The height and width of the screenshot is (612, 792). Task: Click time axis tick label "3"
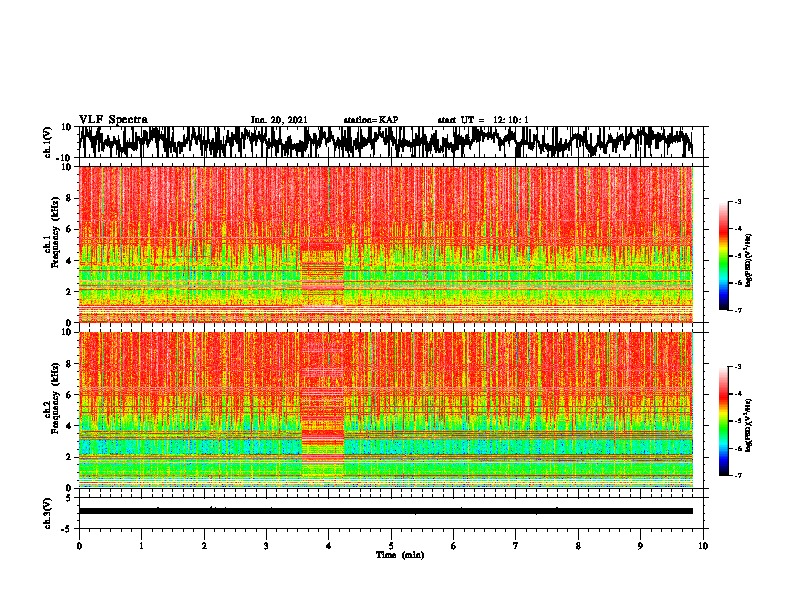266,546
